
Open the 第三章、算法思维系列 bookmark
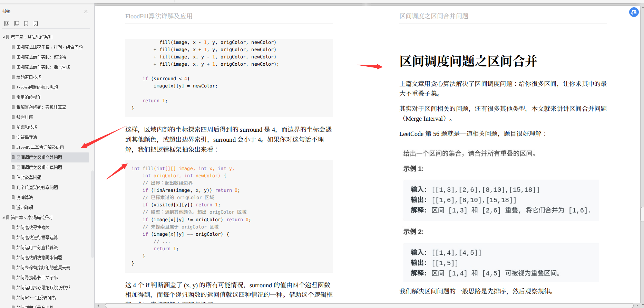(31, 37)
